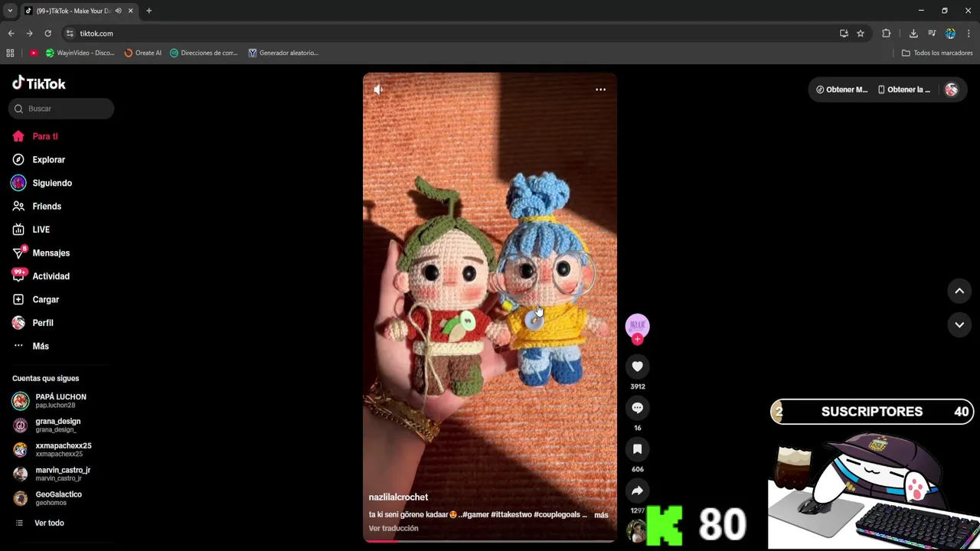
Task: Open the video three-dots options menu
Action: point(600,90)
